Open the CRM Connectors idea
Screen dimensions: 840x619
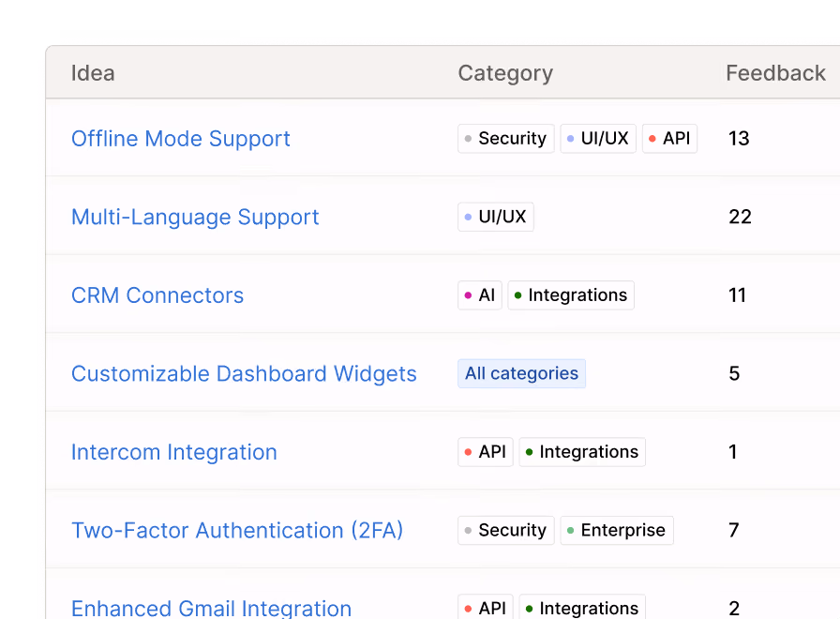click(157, 295)
